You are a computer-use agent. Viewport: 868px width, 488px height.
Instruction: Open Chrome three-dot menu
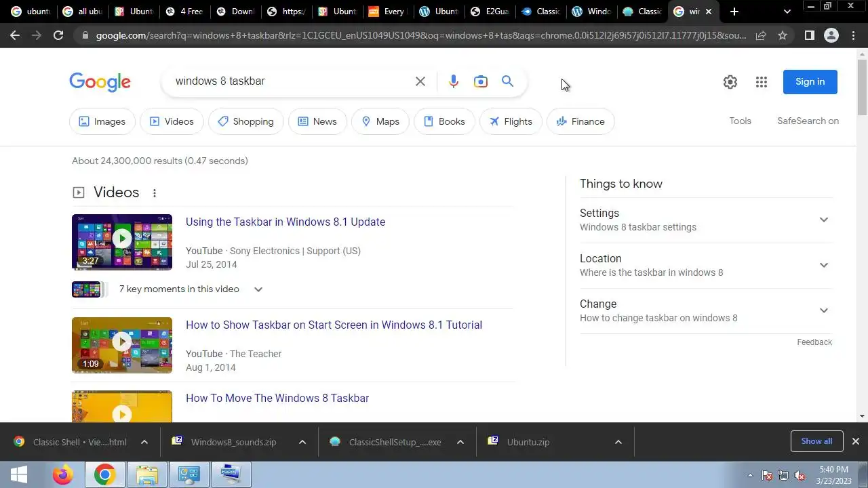click(853, 35)
